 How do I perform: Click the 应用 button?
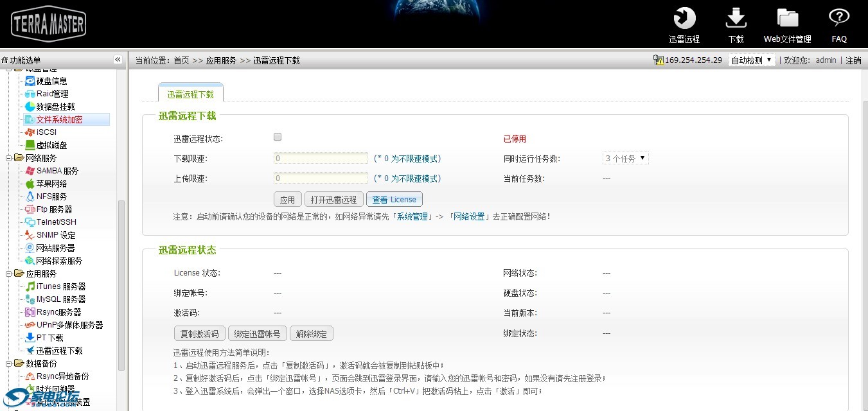click(x=287, y=200)
